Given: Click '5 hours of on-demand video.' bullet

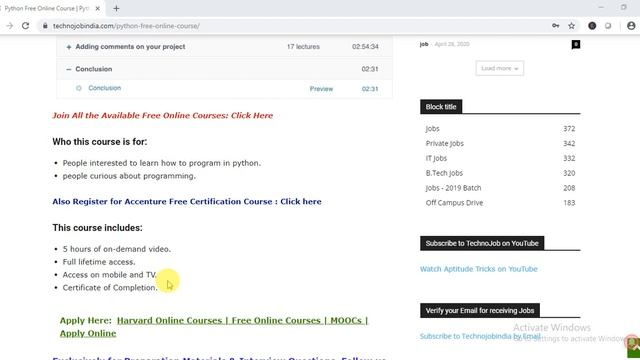Looking at the screenshot, I should 117,249.
